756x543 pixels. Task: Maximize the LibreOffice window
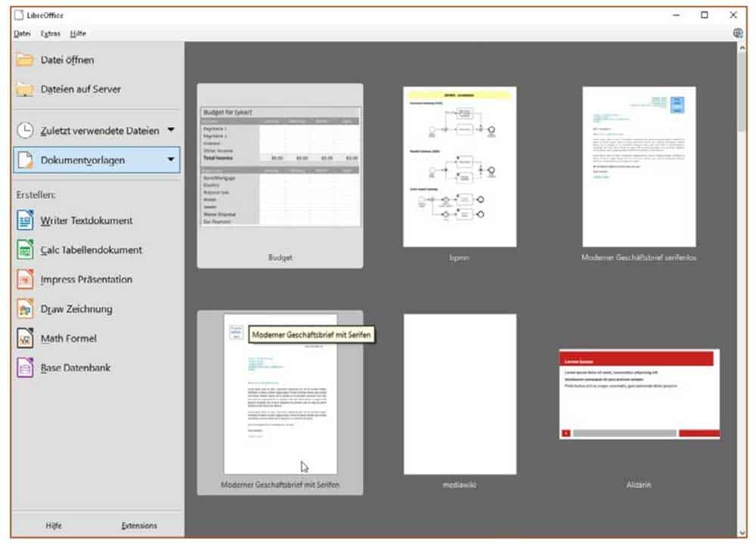point(704,15)
